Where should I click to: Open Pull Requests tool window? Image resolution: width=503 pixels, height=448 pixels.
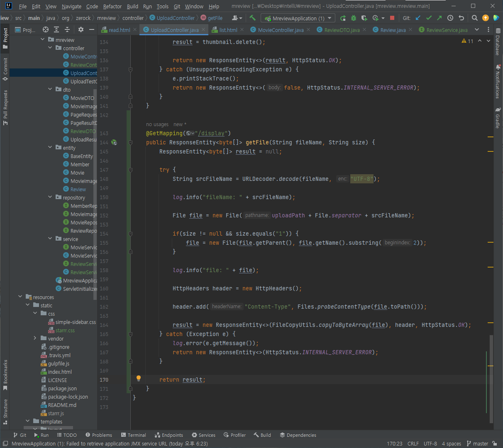coord(5,107)
